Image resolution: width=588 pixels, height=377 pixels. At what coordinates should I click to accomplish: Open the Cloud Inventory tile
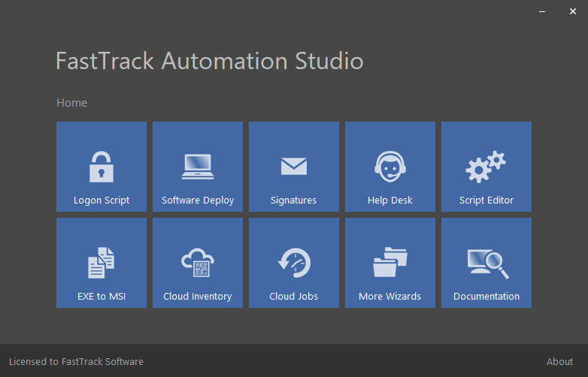(x=198, y=263)
